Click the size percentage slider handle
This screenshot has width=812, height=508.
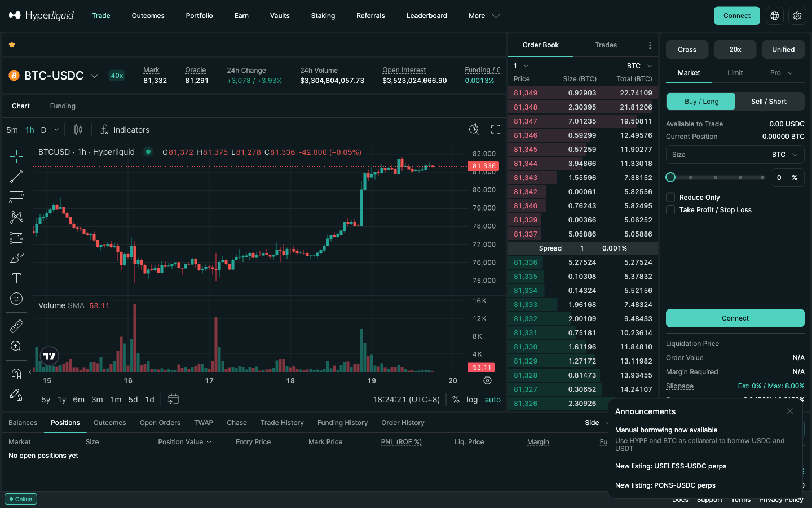pos(670,177)
